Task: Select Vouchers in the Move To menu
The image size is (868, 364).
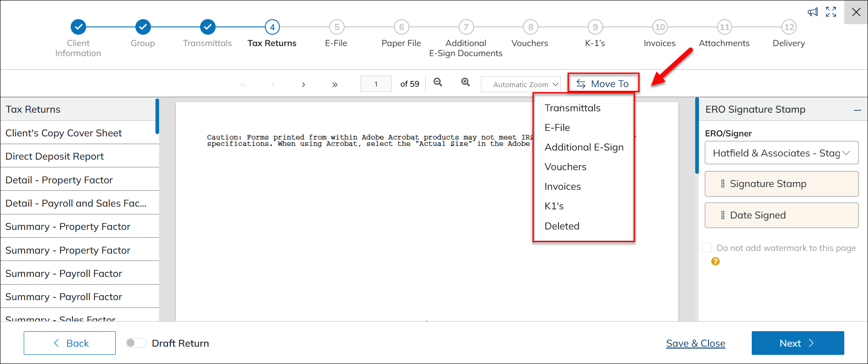Action: tap(565, 167)
